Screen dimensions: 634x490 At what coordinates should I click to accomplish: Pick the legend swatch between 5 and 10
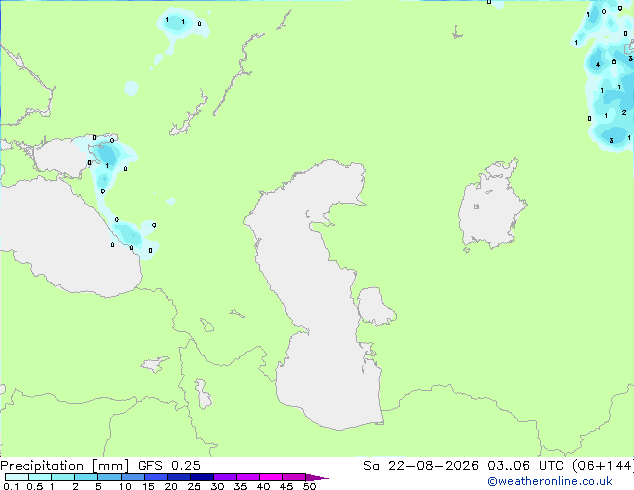pos(109,477)
